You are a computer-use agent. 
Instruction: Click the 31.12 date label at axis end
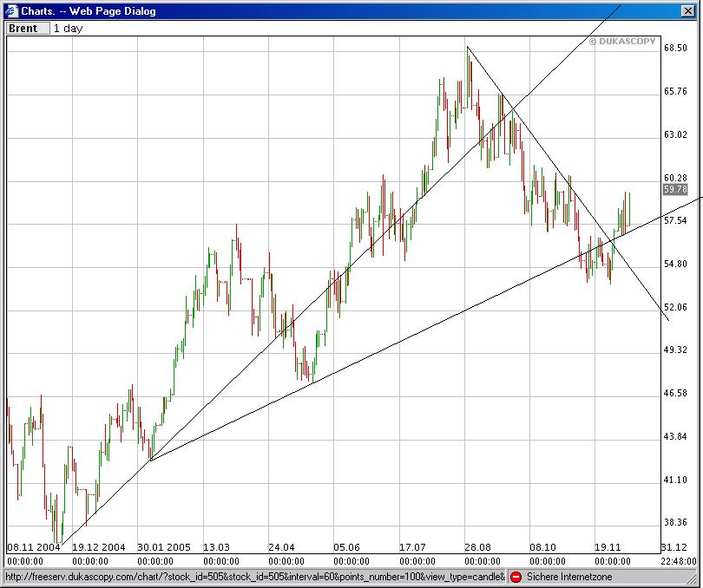tap(674, 547)
